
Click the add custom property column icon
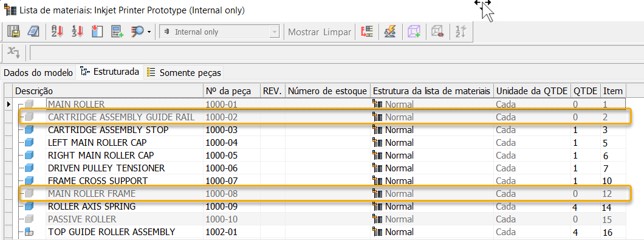(x=117, y=32)
